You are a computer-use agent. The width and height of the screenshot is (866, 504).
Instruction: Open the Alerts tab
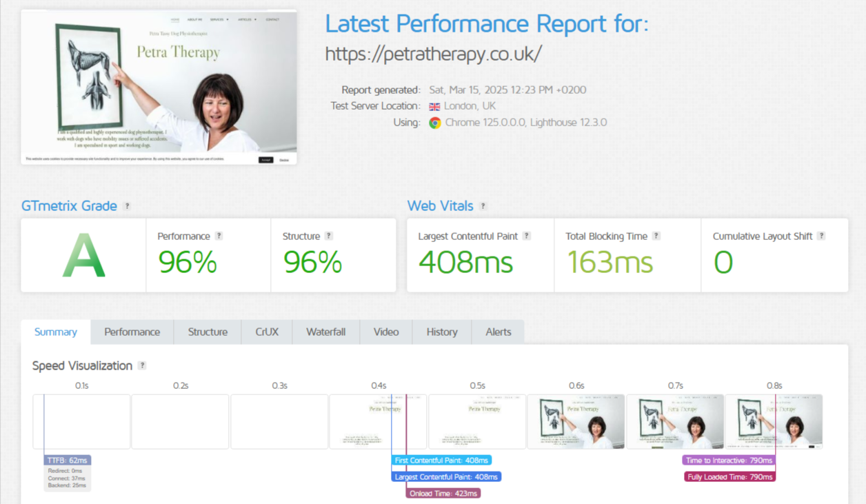click(499, 332)
